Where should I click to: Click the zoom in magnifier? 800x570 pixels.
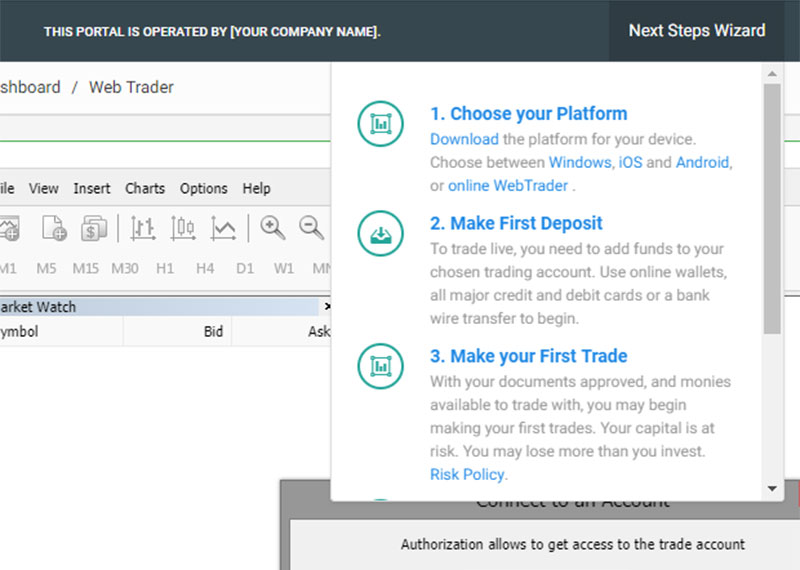(x=272, y=228)
